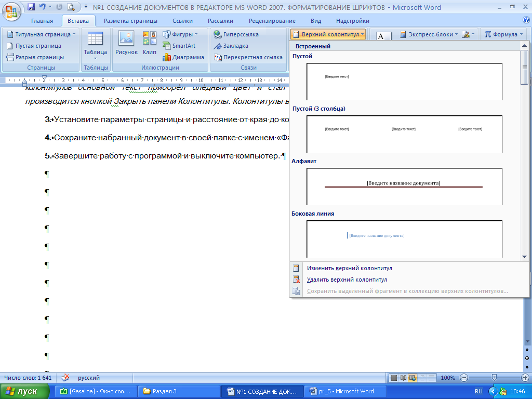Viewport: 532px width, 399px height.
Task: Insert a hyperlink (Гиперссылка)
Action: (x=236, y=34)
